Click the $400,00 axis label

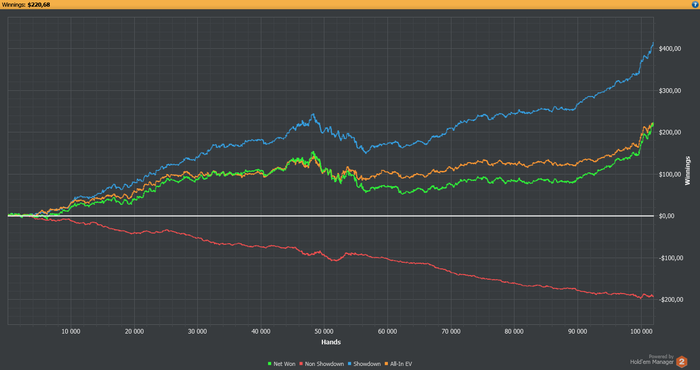[670, 49]
